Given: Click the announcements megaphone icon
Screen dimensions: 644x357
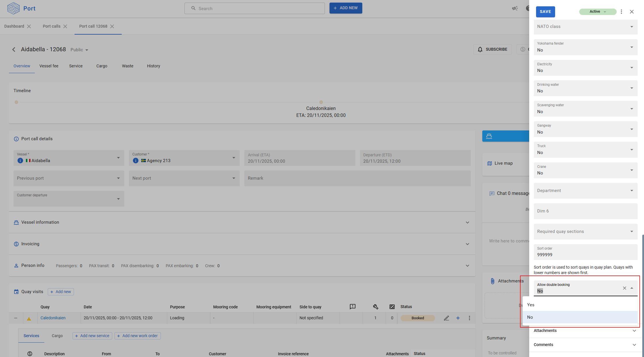Looking at the screenshot, I should pyautogui.click(x=515, y=8).
